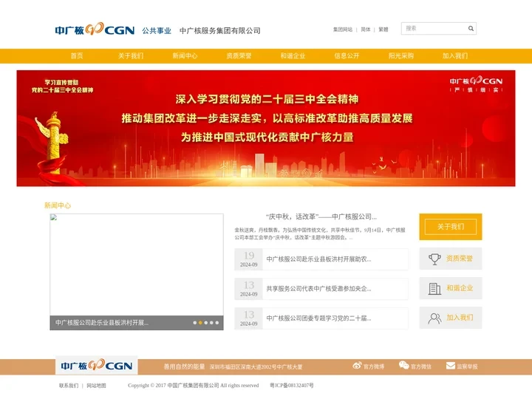Open the 联系我们 footer link
This screenshot has height=399, width=532.
(x=69, y=386)
